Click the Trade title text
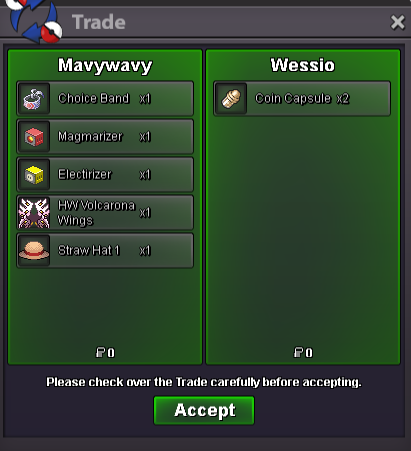The width and height of the screenshot is (411, 451). click(x=99, y=22)
